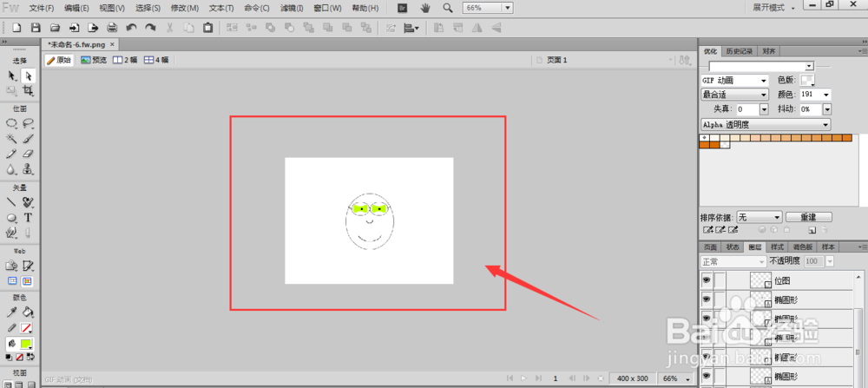Select the Zoom magnifier in top bar
868x388 pixels.
click(448, 9)
